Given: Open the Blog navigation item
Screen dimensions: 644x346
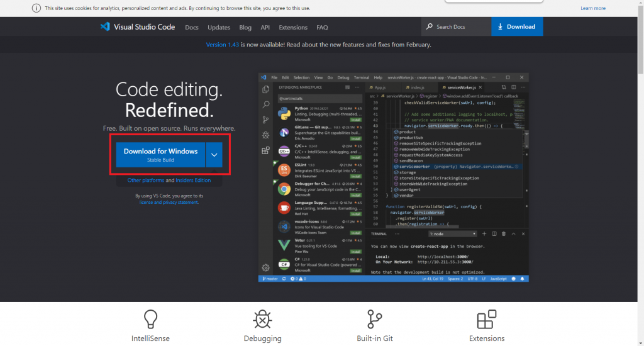Looking at the screenshot, I should click(x=245, y=27).
